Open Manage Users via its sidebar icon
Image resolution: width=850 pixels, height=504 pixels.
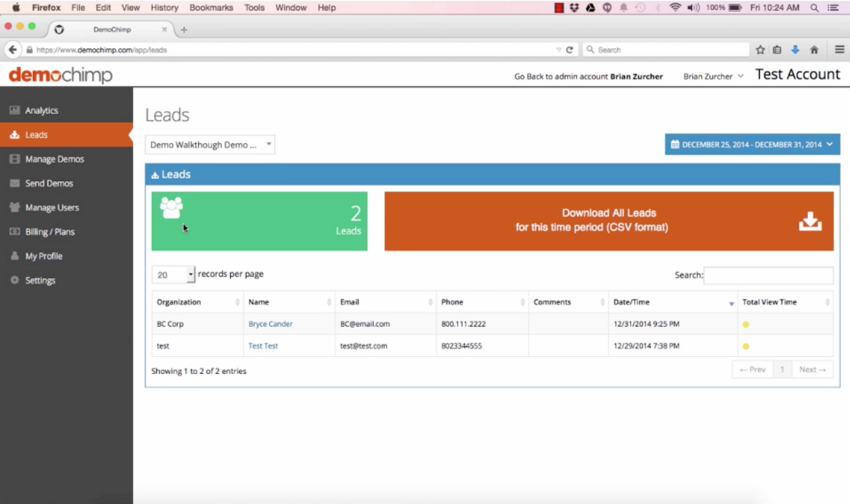14,207
